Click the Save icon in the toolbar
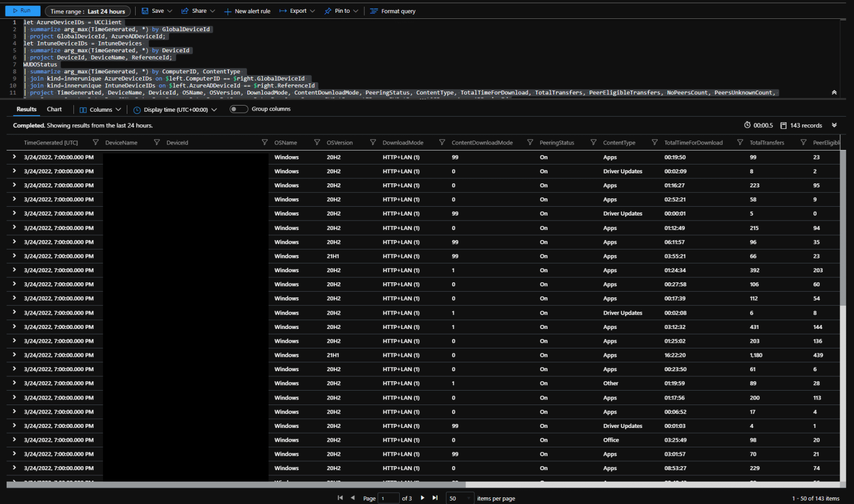The width and height of the screenshot is (854, 504). tap(145, 11)
